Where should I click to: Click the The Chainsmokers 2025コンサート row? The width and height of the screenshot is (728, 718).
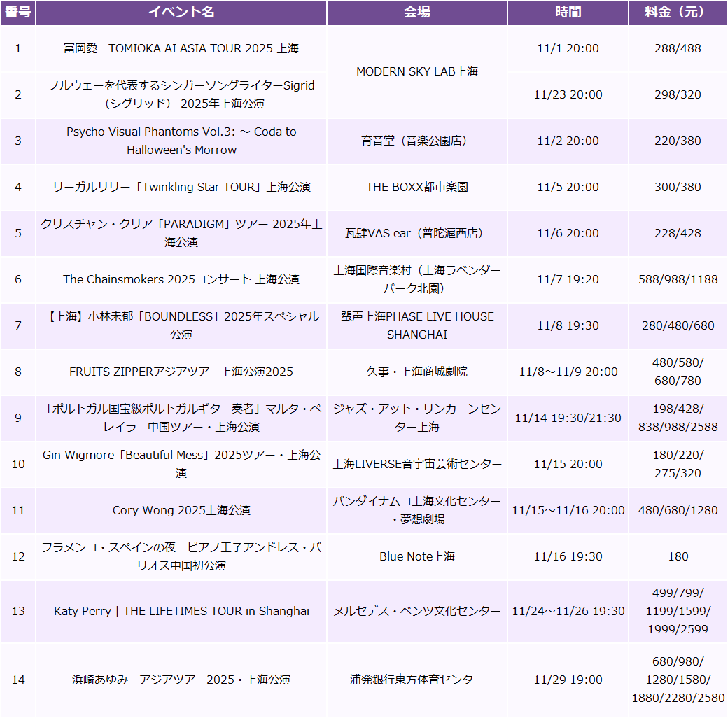(180, 279)
